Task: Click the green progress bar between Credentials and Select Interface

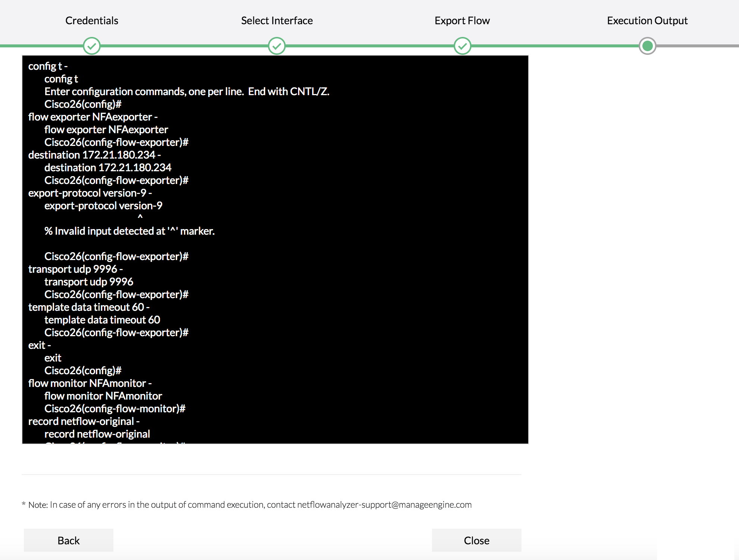Action: click(x=184, y=46)
